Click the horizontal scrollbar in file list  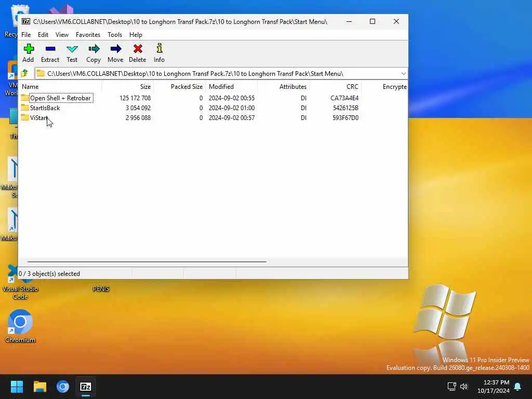[x=147, y=262]
